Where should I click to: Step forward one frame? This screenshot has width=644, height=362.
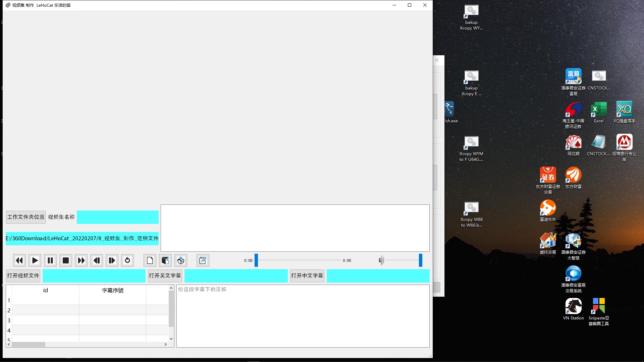point(112,260)
